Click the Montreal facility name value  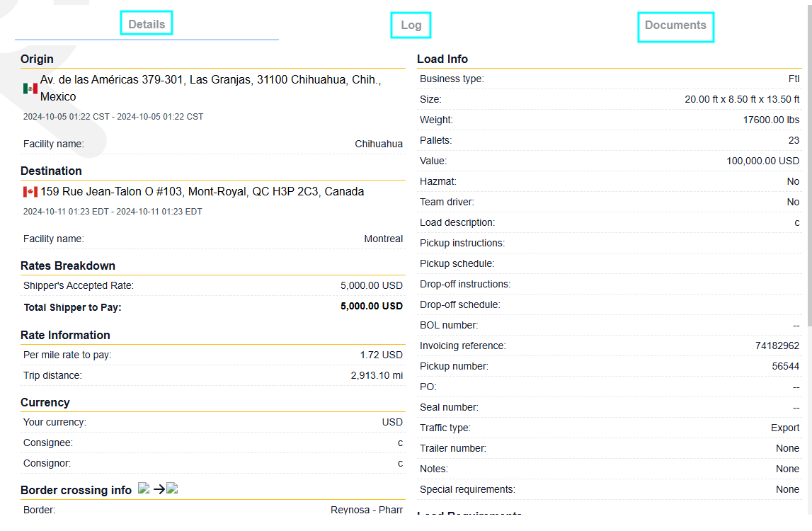pos(383,239)
